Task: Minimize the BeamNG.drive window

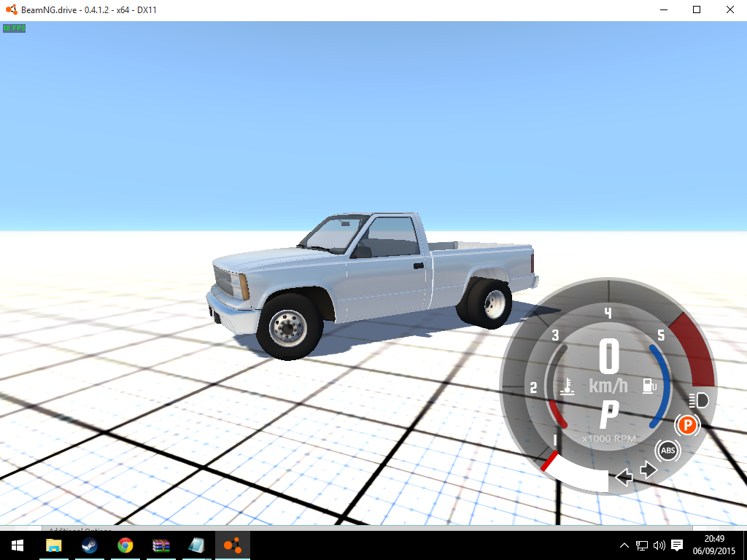Action: [x=664, y=9]
